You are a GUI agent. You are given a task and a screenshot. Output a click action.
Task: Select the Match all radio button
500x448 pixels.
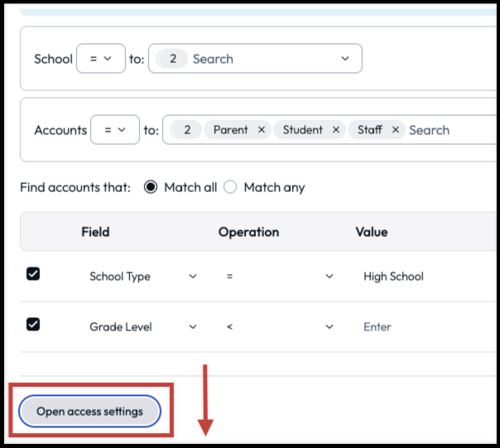[x=151, y=187]
